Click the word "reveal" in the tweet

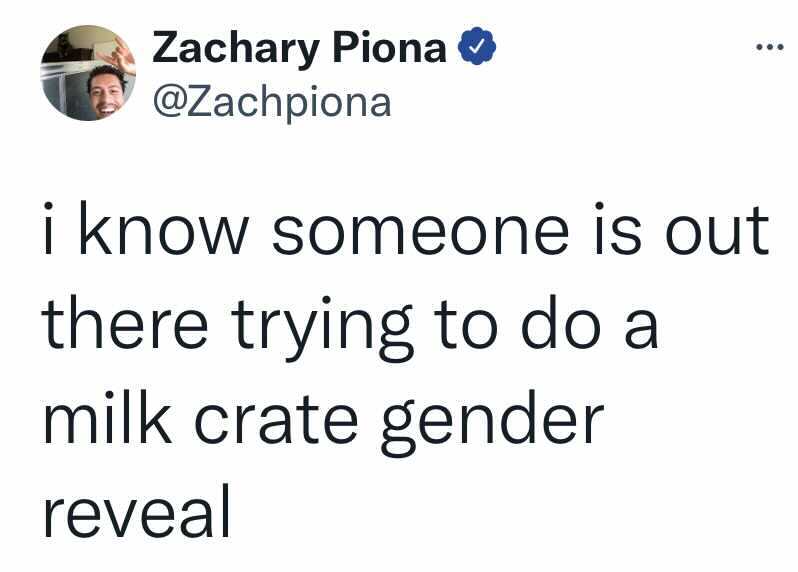[137, 510]
